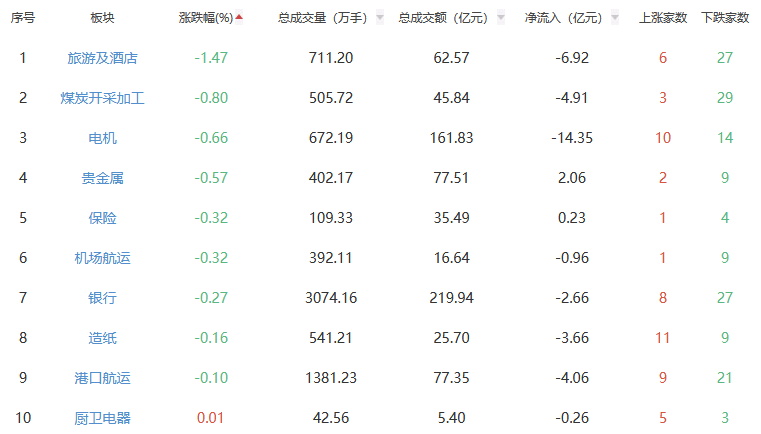View the 厨卫电器 sector link

tap(102, 418)
